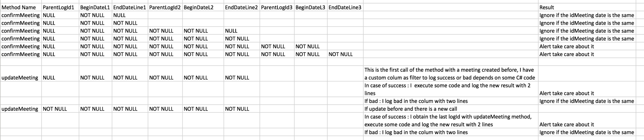Click the first confirmMeeting row's Result cell
Viewport: 644px width, 140px height.
(x=586, y=15)
